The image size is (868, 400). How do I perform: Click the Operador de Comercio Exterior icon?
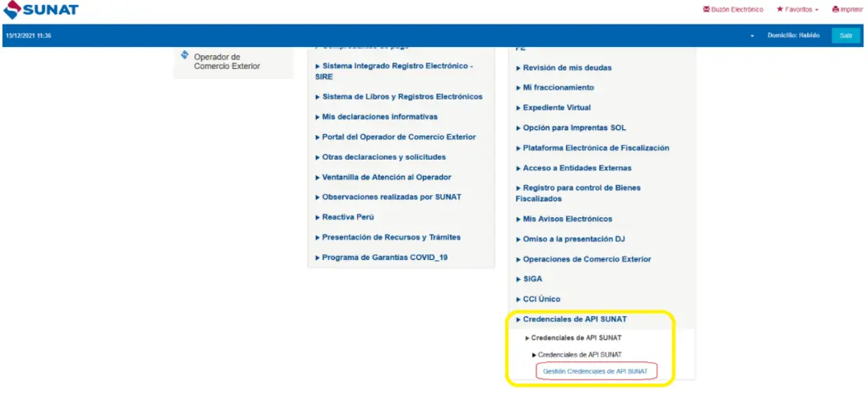(x=184, y=55)
